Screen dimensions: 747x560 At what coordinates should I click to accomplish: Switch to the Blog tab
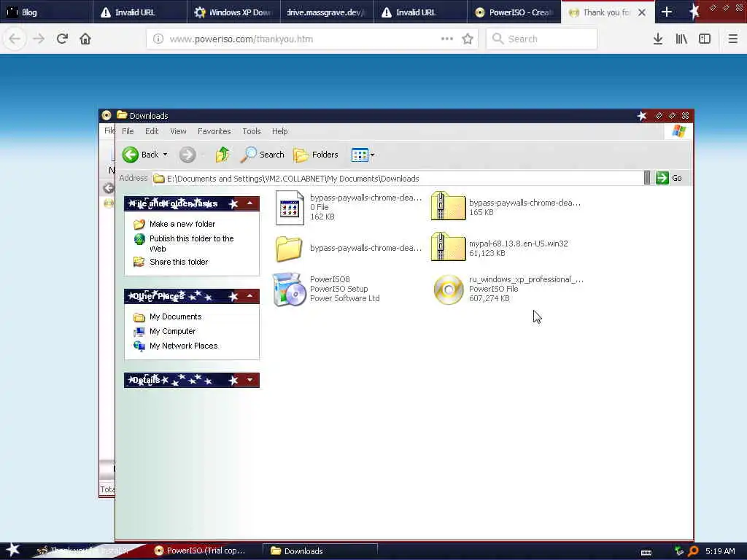[47, 12]
